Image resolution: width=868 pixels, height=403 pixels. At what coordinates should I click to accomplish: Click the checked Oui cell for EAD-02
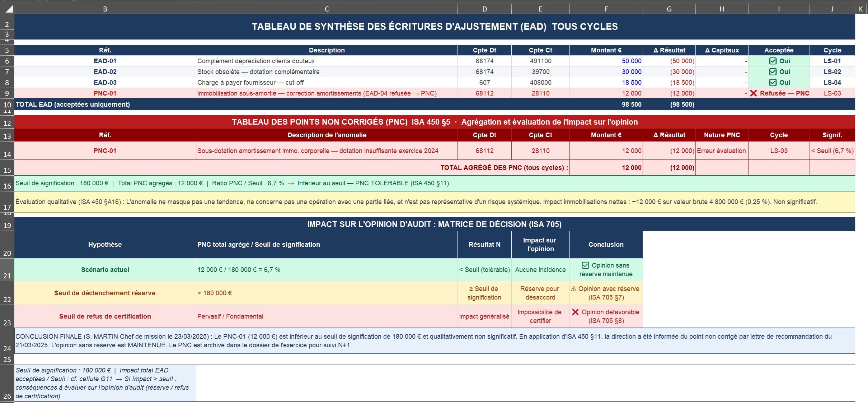tap(779, 72)
